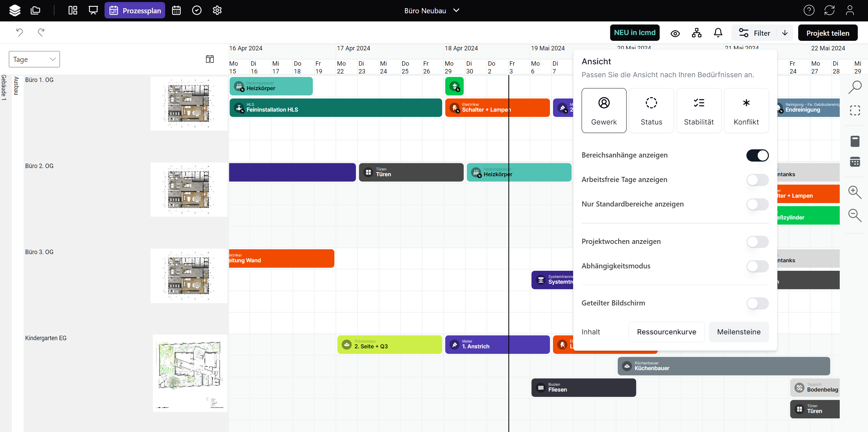Open the Tage time scale dropdown

[34, 59]
